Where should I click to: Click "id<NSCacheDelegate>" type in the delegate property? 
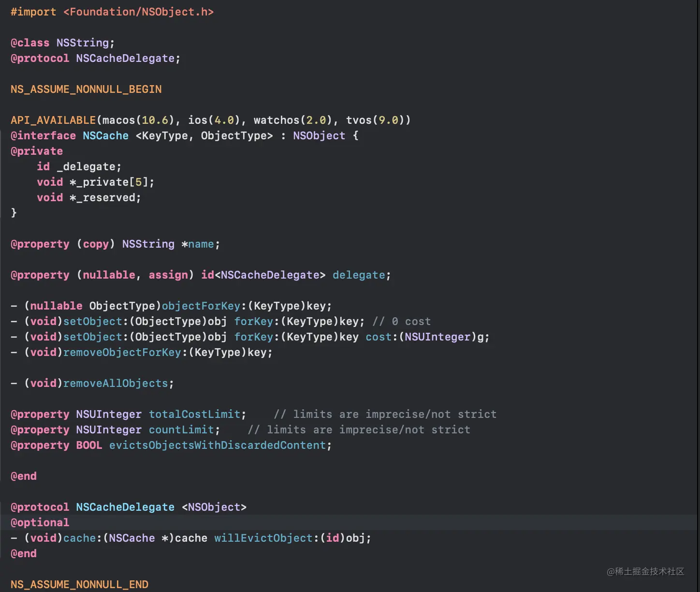click(263, 275)
